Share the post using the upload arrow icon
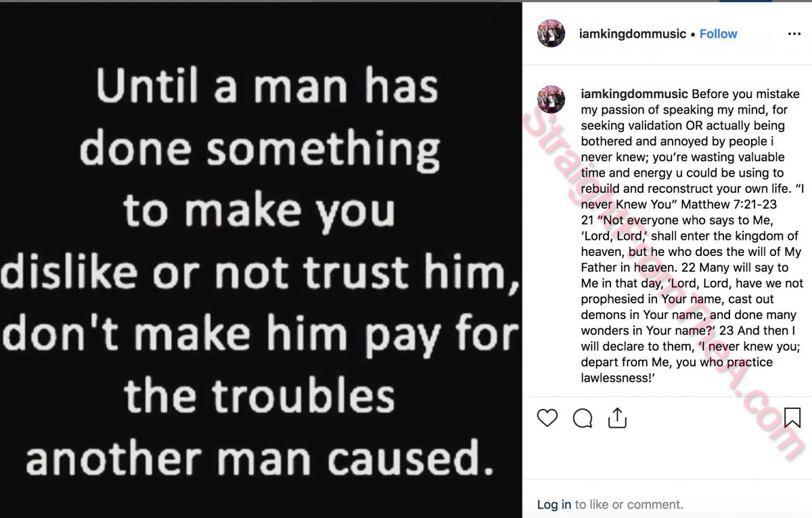 [x=617, y=418]
